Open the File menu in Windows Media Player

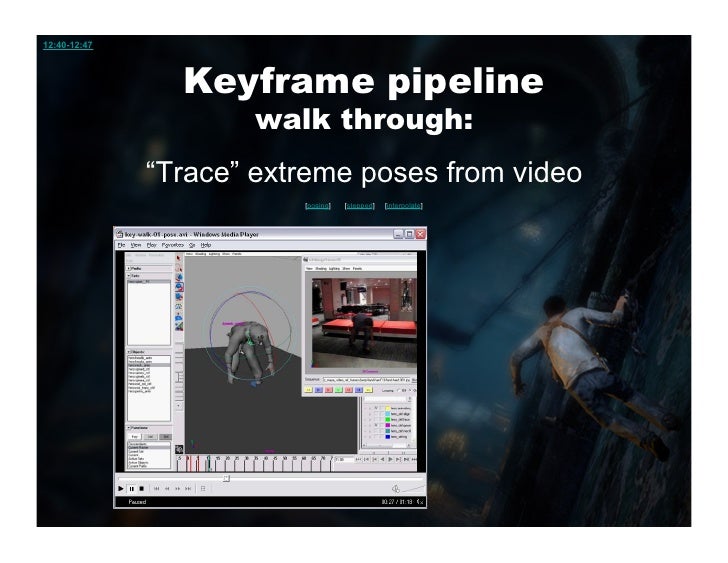click(x=121, y=245)
